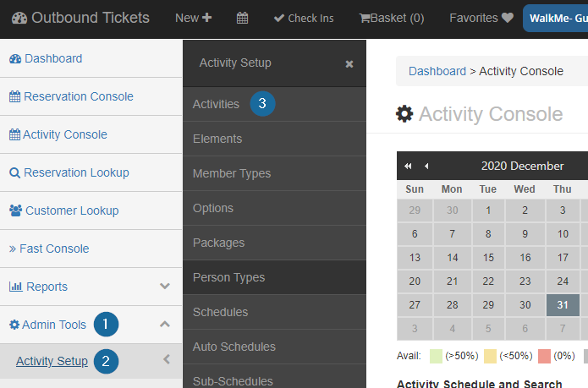This screenshot has width=588, height=388.
Task: Open Reservation Lookup in sidebar
Action: [91, 172]
